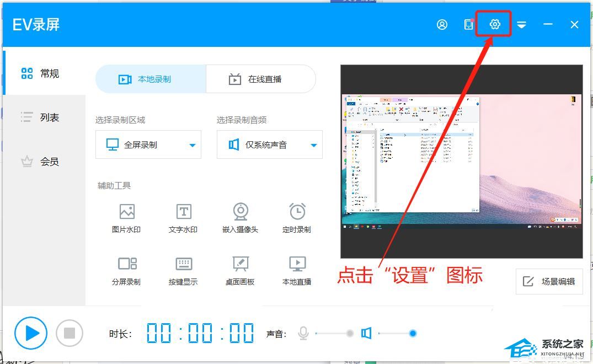This screenshot has width=593, height=364.
Task: Start recording with the play button
Action: click(x=31, y=333)
